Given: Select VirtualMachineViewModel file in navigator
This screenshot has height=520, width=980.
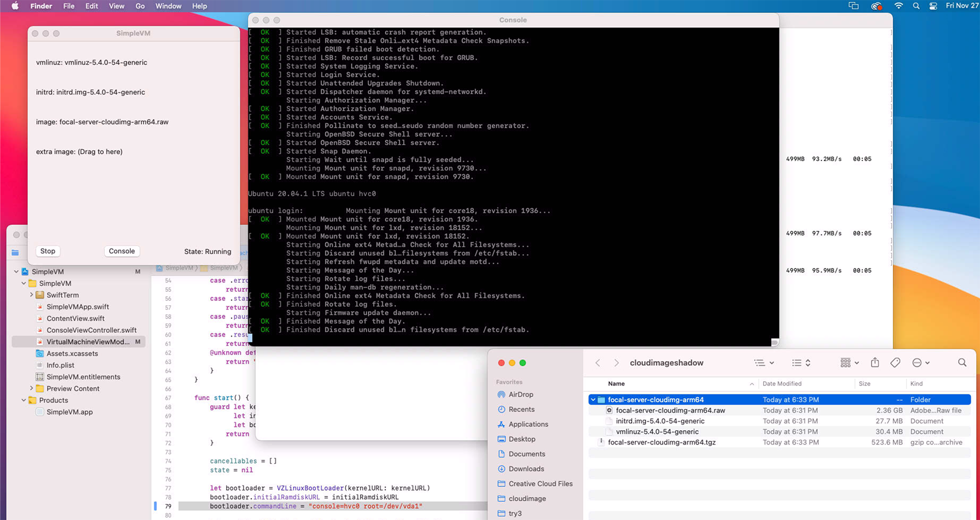Looking at the screenshot, I should [x=79, y=342].
